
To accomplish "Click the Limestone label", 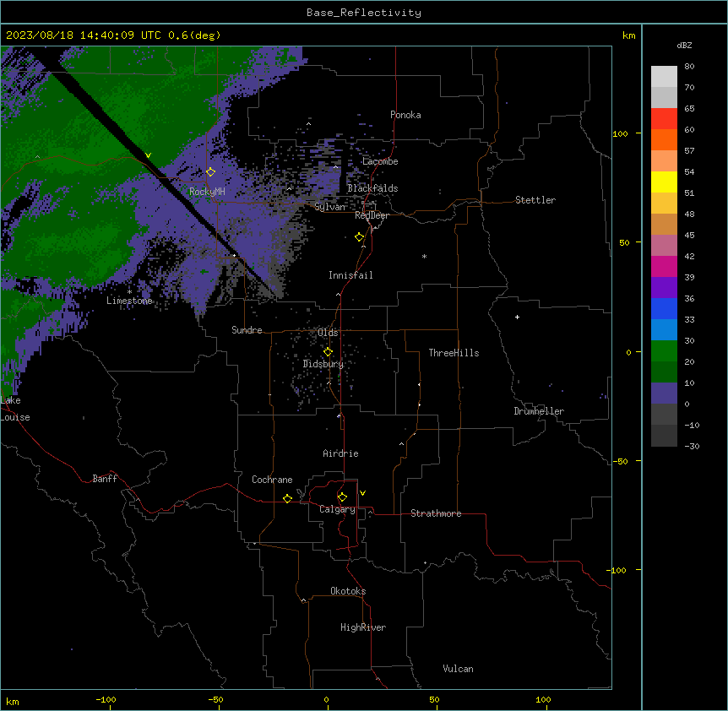I will [x=129, y=301].
